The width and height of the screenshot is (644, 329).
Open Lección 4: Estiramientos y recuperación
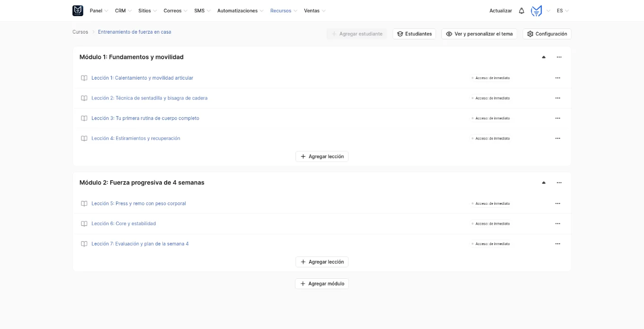click(136, 138)
